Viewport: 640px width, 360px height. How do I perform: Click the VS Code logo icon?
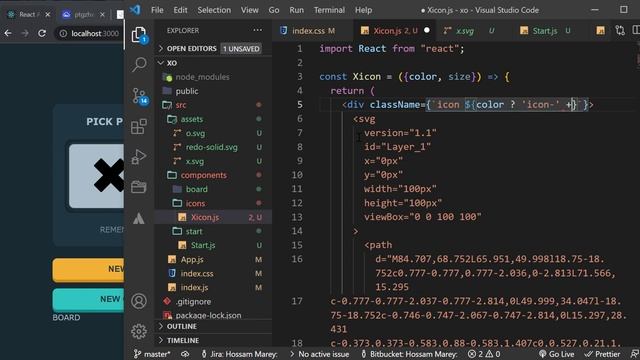click(135, 10)
